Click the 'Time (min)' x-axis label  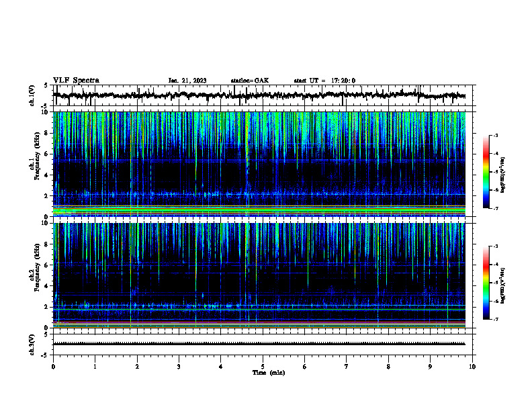pyautogui.click(x=269, y=373)
